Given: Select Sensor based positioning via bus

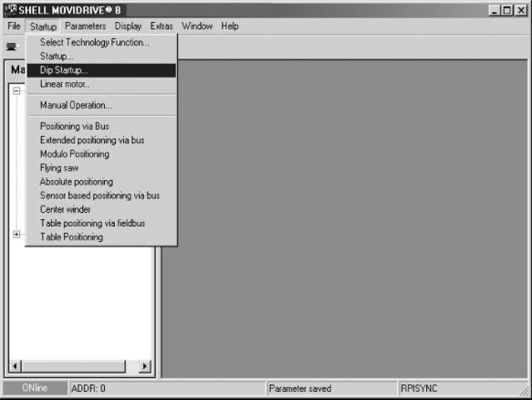Looking at the screenshot, I should click(x=101, y=195).
